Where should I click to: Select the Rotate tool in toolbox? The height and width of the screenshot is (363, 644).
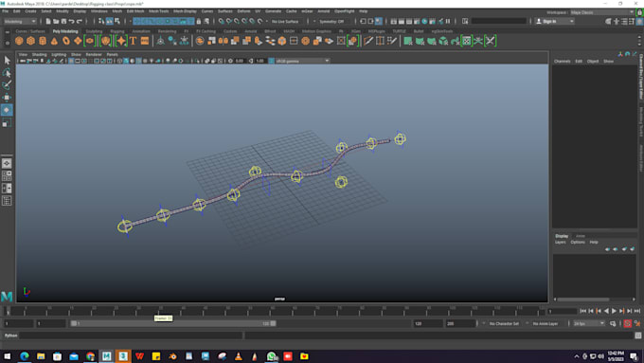coord(7,110)
